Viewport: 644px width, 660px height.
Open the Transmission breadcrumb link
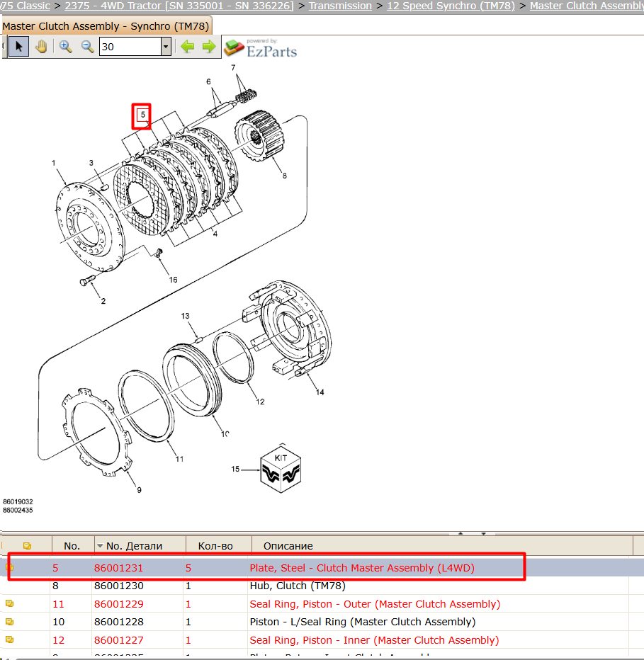pyautogui.click(x=340, y=6)
